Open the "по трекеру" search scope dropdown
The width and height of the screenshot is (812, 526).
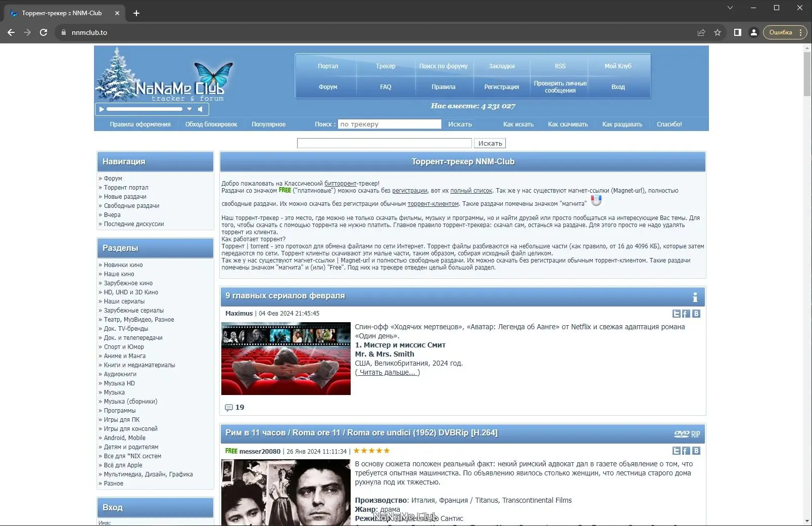pos(390,124)
